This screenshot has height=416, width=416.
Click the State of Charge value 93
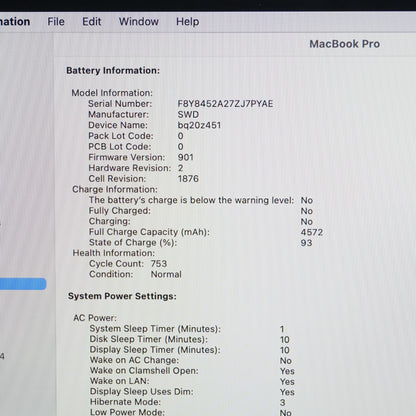point(306,243)
